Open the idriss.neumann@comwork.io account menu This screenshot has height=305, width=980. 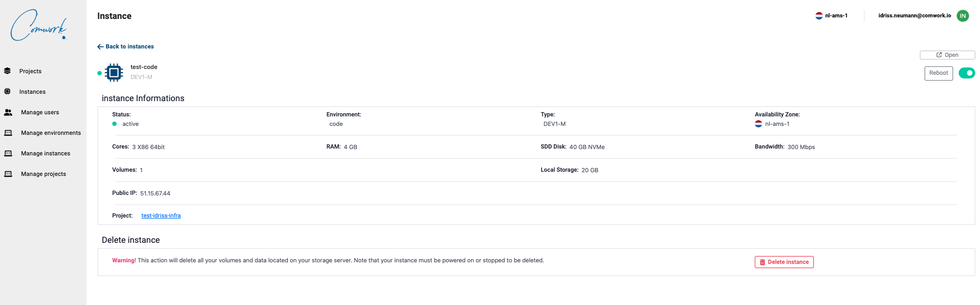pos(914,16)
